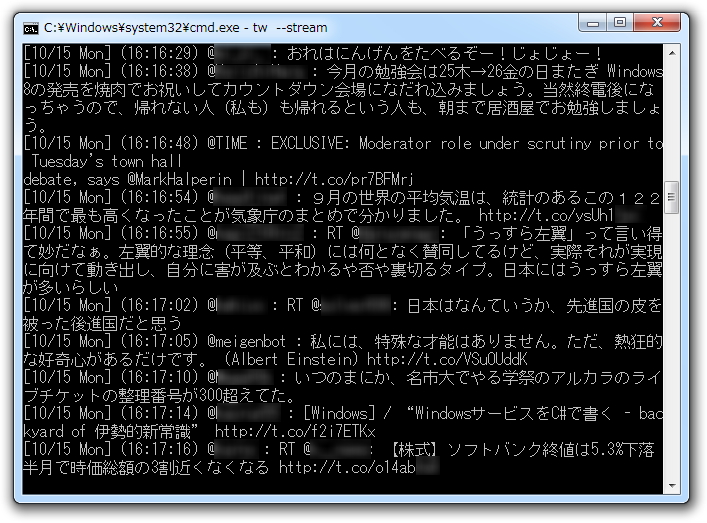Maximize the cmd.exe window

620,23
